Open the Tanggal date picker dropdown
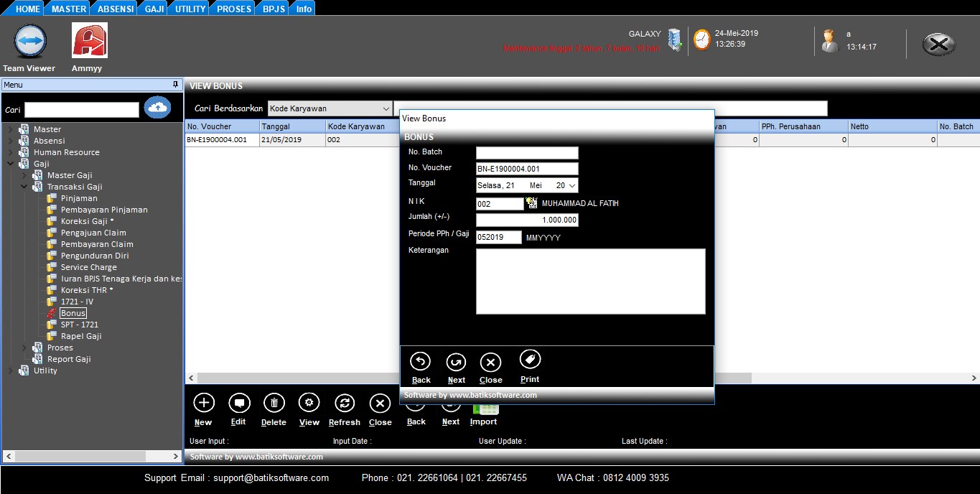This screenshot has height=494, width=980. (571, 185)
